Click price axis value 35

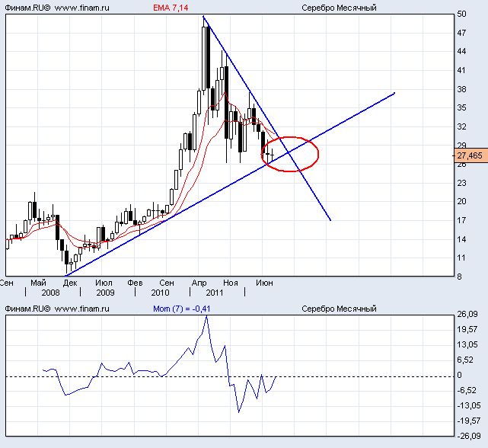(x=461, y=107)
